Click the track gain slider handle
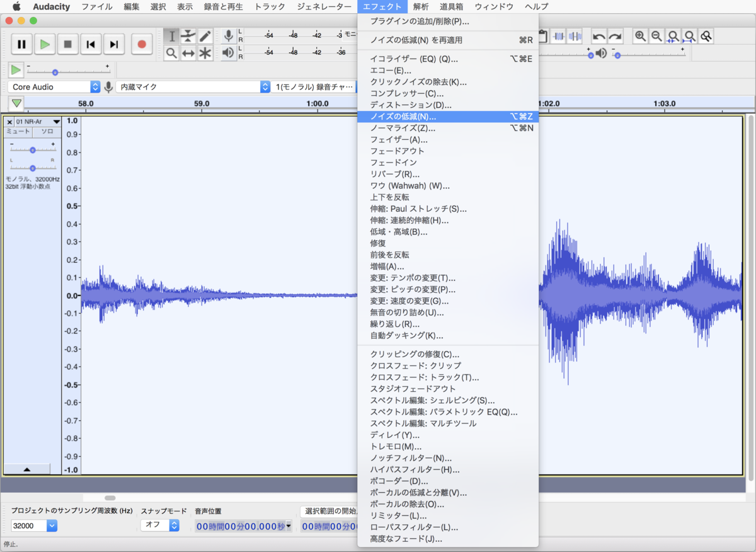This screenshot has width=756, height=552. point(33,149)
